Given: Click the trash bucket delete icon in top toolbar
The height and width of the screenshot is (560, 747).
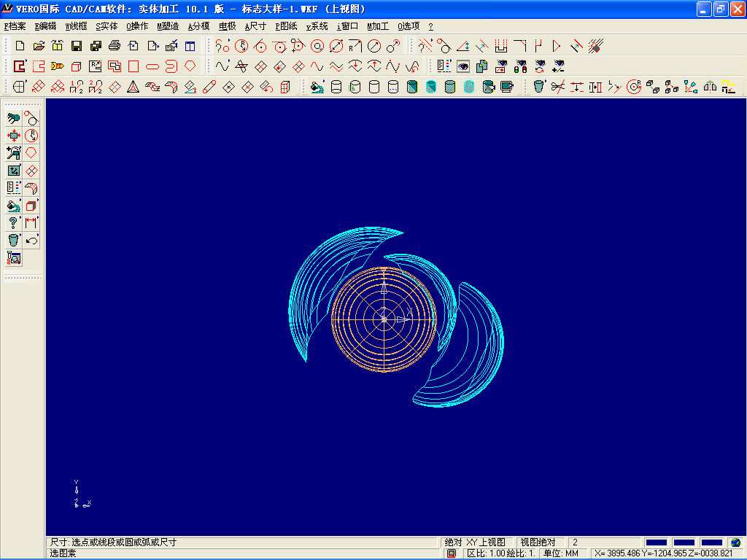Looking at the screenshot, I should [539, 87].
